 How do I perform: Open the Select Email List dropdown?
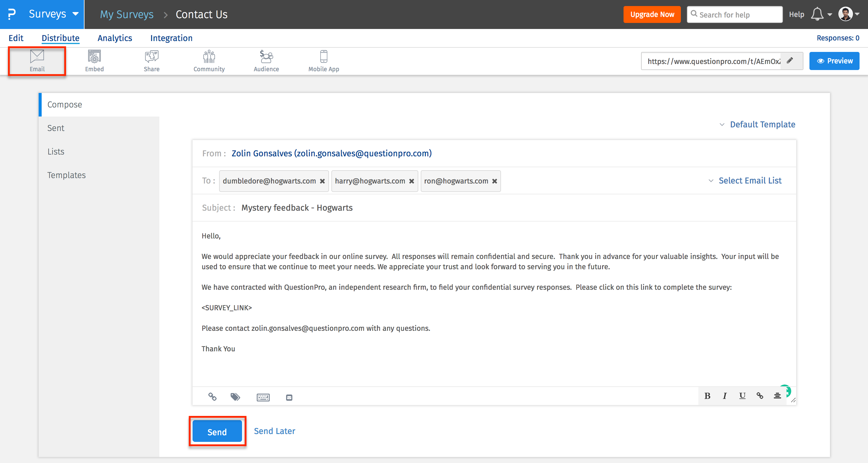click(x=745, y=181)
